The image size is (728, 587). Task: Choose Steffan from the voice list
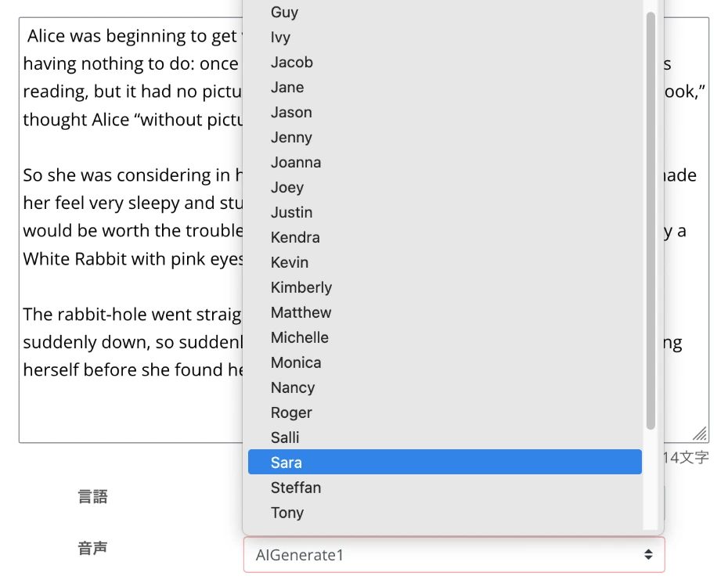[445, 488]
